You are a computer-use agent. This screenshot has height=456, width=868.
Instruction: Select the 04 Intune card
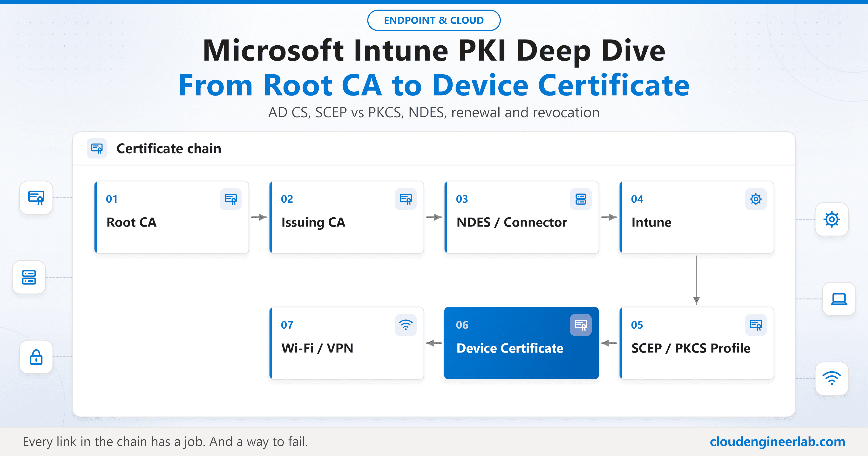(x=697, y=217)
